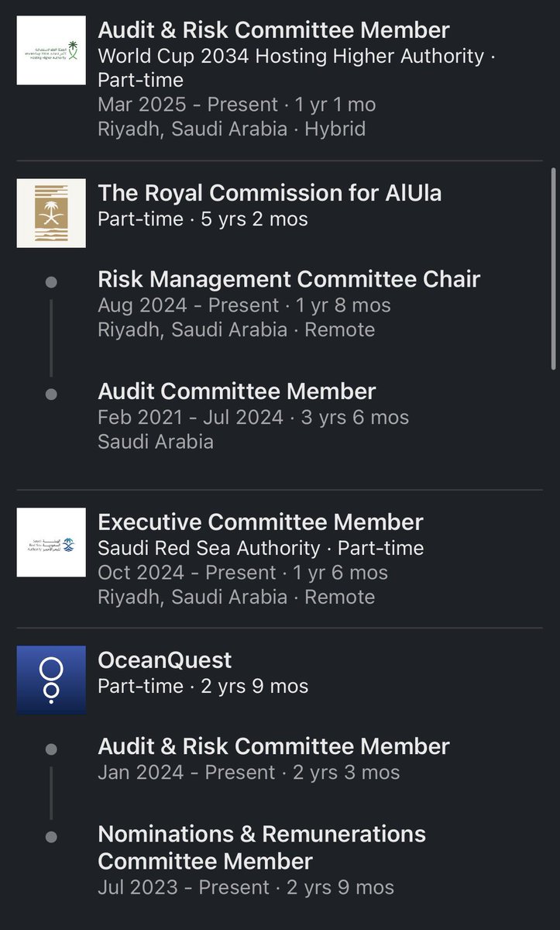560x930 pixels.
Task: Select the Risk Management Committee Chair timeline bullet
Action: pyautogui.click(x=51, y=283)
